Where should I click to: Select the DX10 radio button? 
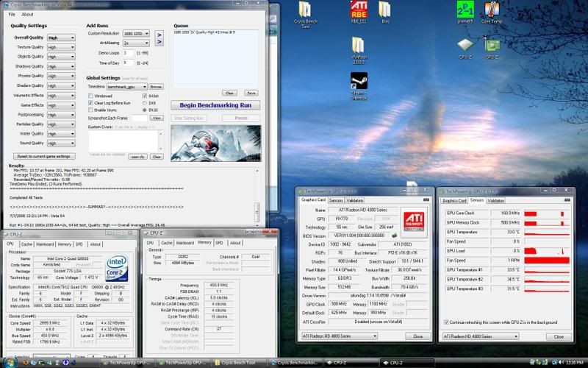(x=144, y=110)
